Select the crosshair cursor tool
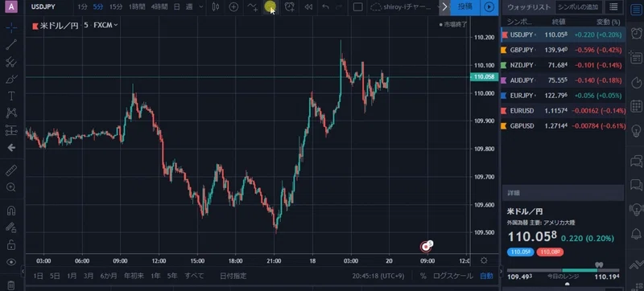 pyautogui.click(x=11, y=27)
